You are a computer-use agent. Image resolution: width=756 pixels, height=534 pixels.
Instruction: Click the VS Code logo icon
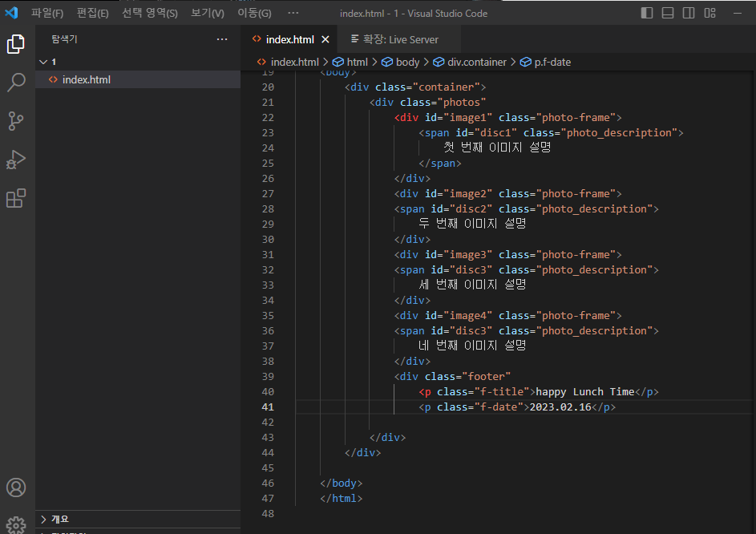coord(11,13)
